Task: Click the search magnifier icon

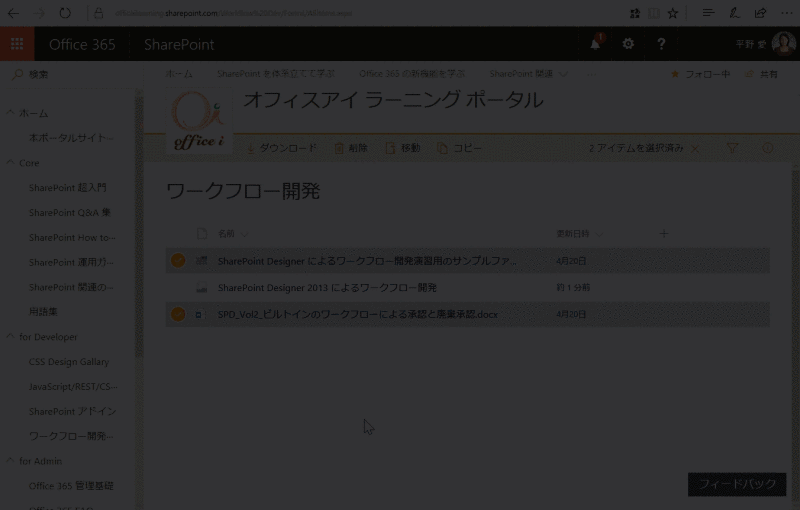Action: pos(17,74)
